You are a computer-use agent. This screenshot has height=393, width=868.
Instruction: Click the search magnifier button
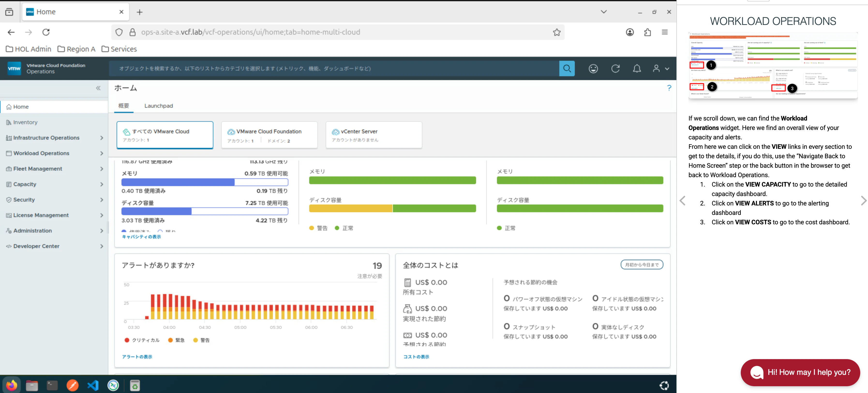567,68
